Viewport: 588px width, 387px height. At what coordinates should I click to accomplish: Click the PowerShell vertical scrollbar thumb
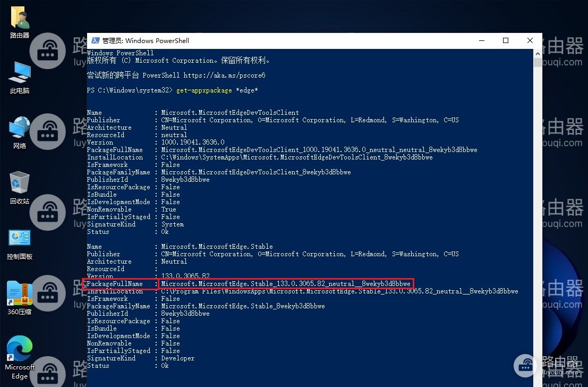click(538, 62)
